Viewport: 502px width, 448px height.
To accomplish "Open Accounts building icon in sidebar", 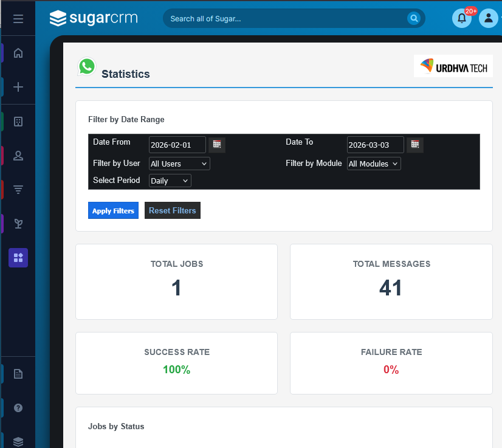I will tap(18, 122).
